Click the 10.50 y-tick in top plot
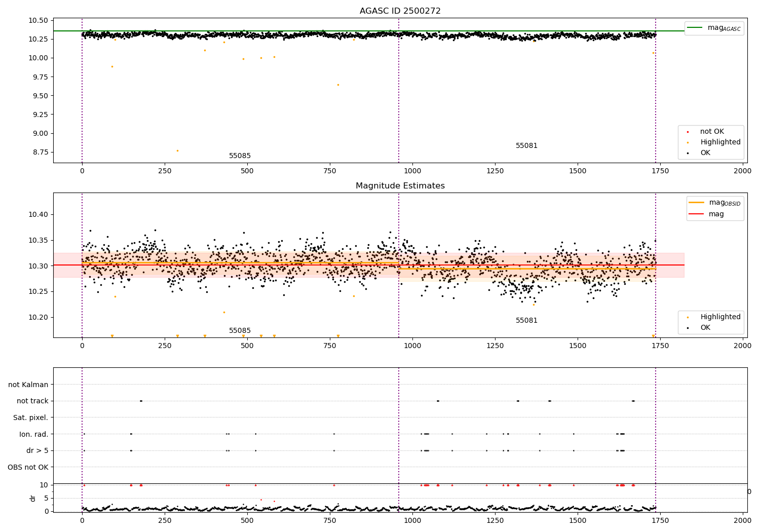Image resolution: width=760 pixels, height=532 pixels. coord(37,20)
